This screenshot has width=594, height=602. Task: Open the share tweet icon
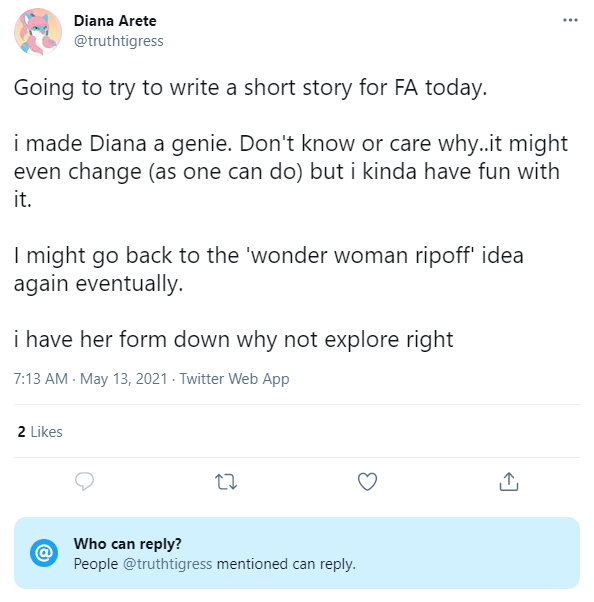tap(509, 481)
